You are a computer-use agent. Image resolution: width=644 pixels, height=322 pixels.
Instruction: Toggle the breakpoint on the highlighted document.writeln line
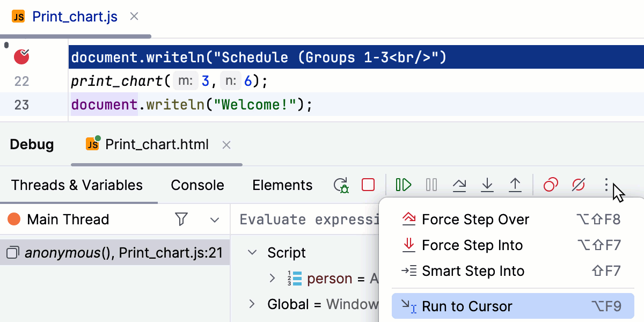[21, 57]
